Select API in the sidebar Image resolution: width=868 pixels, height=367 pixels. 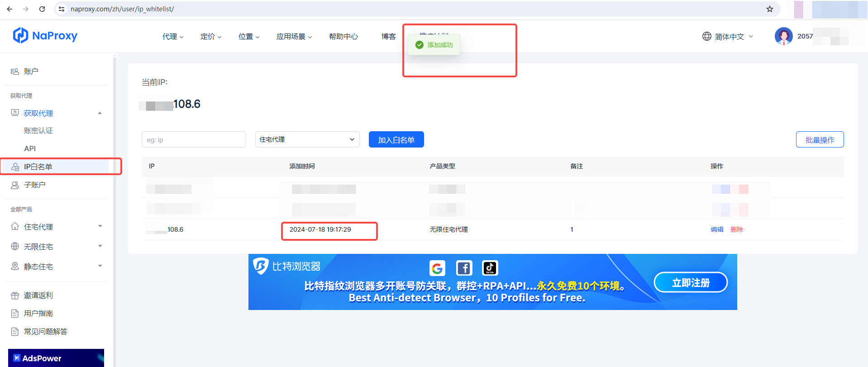[x=30, y=148]
